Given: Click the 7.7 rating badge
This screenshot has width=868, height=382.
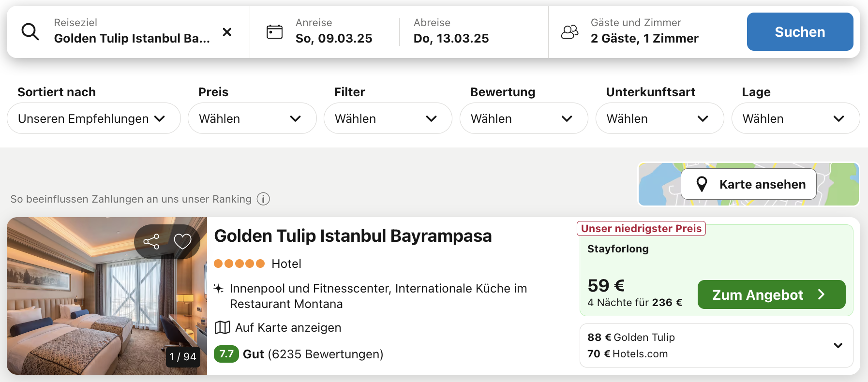Looking at the screenshot, I should pyautogui.click(x=226, y=354).
